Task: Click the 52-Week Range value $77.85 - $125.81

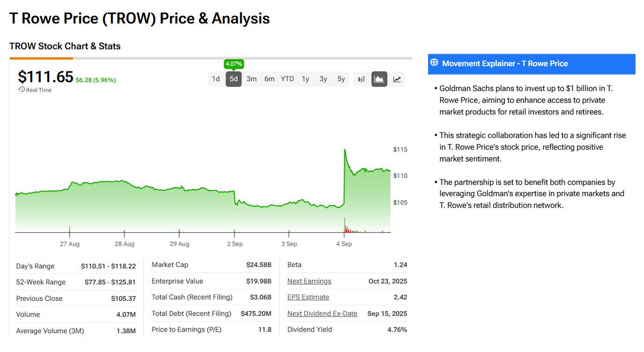Action: 110,282
